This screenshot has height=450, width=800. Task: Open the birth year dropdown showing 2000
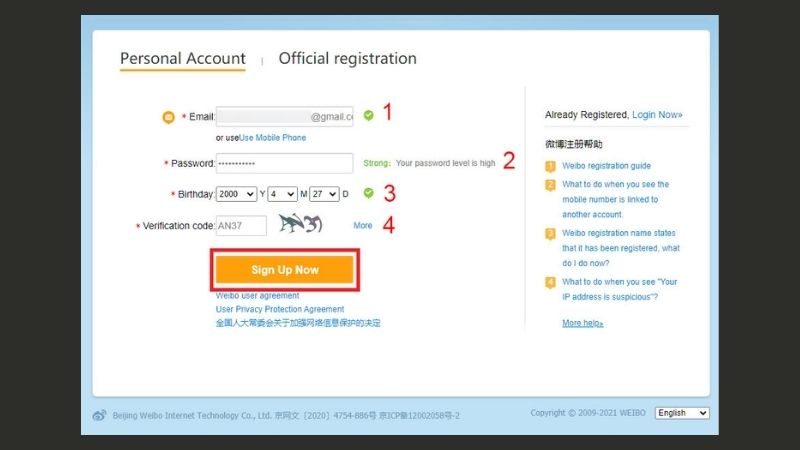(236, 194)
